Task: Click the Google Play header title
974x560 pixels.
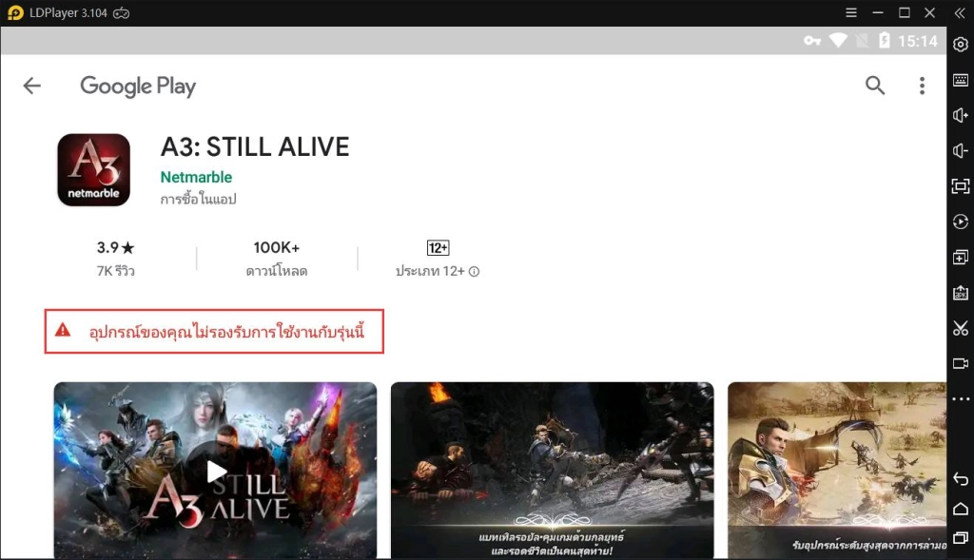Action: click(x=138, y=86)
